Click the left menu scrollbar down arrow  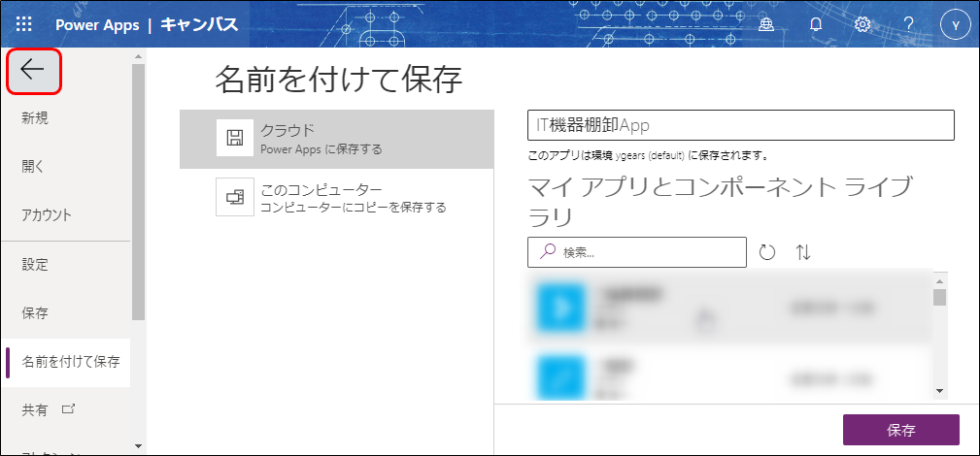pos(138,446)
